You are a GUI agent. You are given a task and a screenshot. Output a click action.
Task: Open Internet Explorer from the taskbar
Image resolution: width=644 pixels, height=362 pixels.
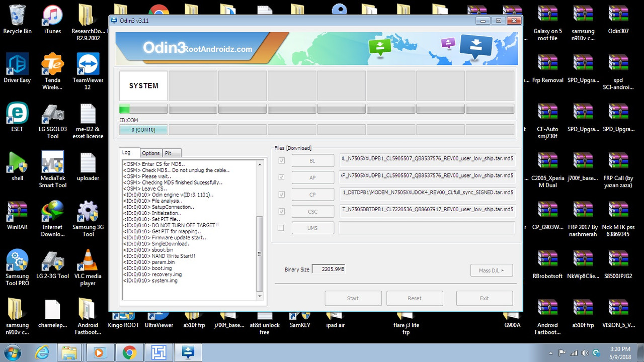(x=43, y=353)
